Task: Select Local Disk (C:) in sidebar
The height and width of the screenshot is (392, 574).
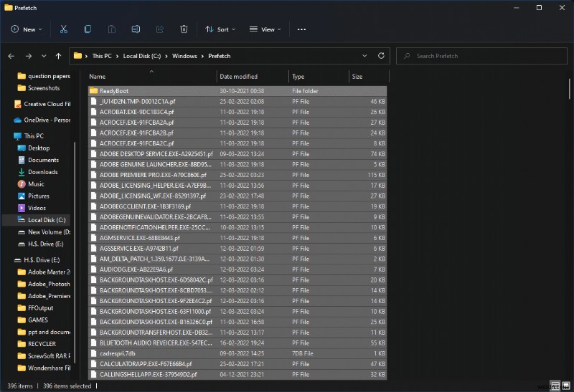Action: [47, 220]
